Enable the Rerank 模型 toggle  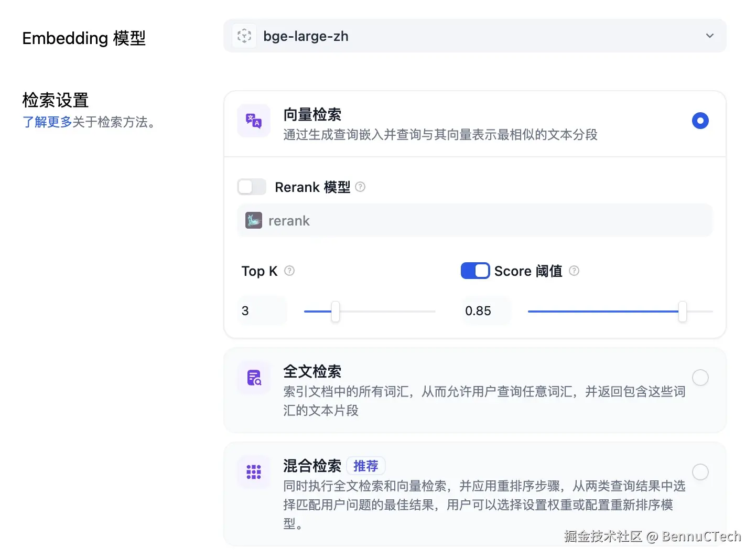251,187
